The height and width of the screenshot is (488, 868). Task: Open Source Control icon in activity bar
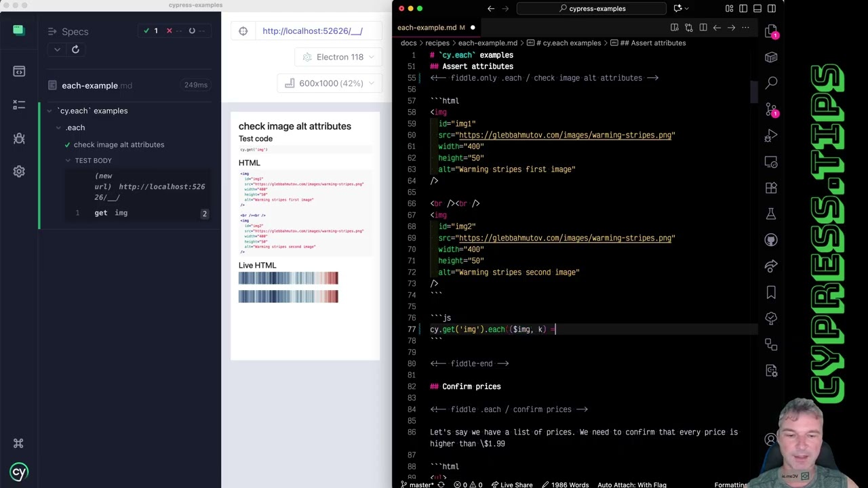(771, 109)
